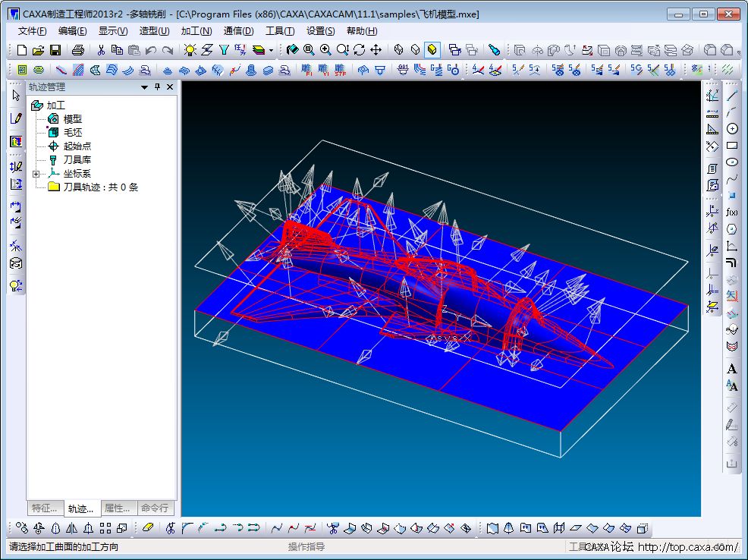Switch to the 特征 tab

[44, 508]
